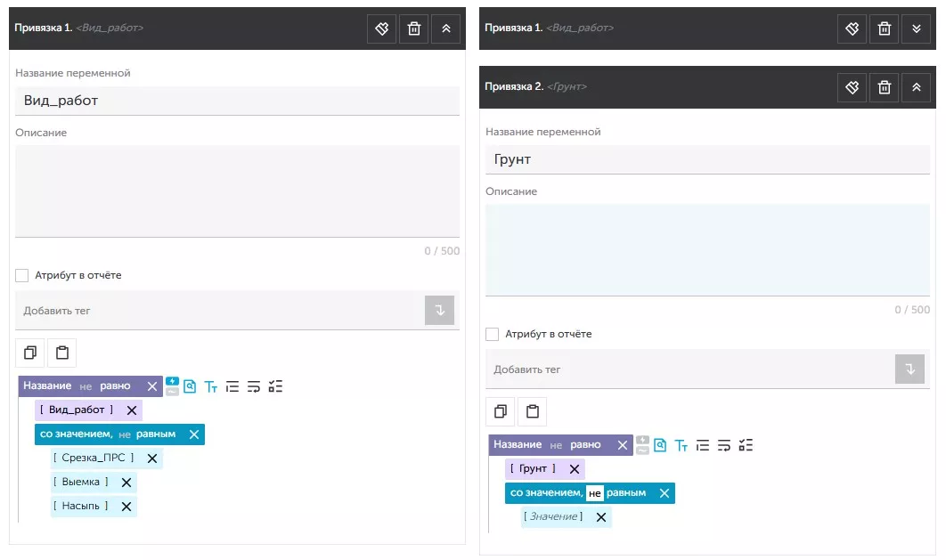Click the checklist icon next to Вид_работ condition
Viewport: 946px width, 560px height.
275,386
